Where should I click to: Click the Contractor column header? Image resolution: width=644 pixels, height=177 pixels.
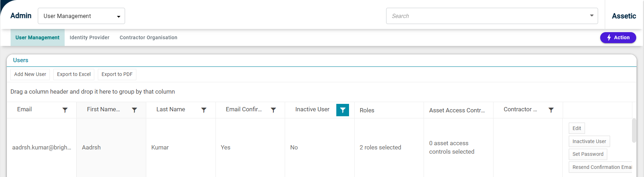pos(520,110)
